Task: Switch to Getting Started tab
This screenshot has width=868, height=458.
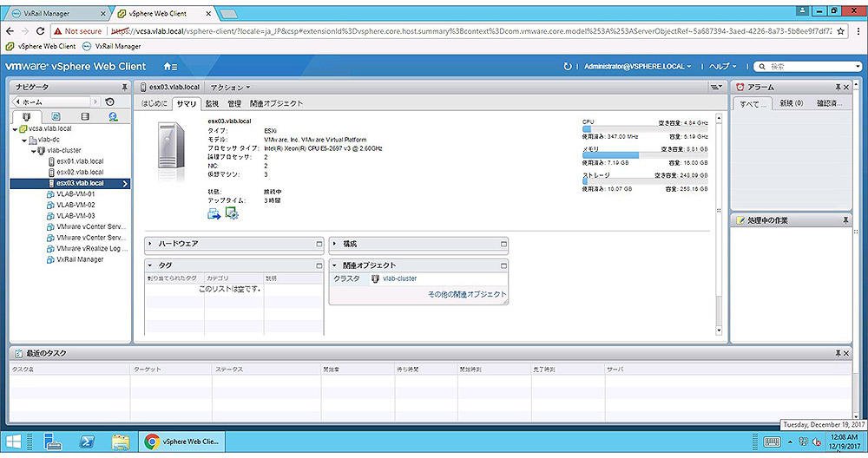Action: point(155,103)
